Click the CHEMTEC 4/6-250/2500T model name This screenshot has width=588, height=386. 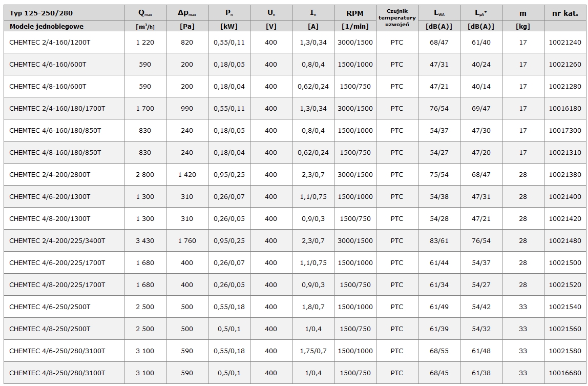pos(50,307)
